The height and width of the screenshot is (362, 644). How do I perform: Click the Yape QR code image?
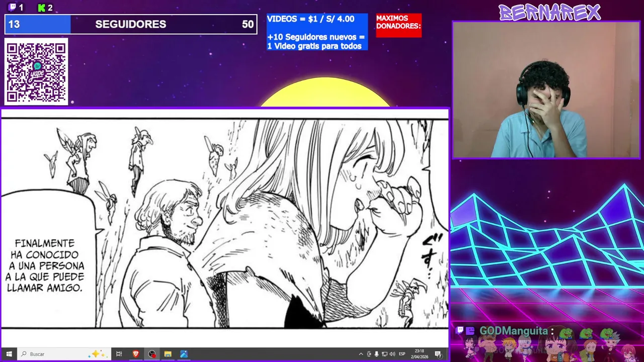pyautogui.click(x=36, y=72)
